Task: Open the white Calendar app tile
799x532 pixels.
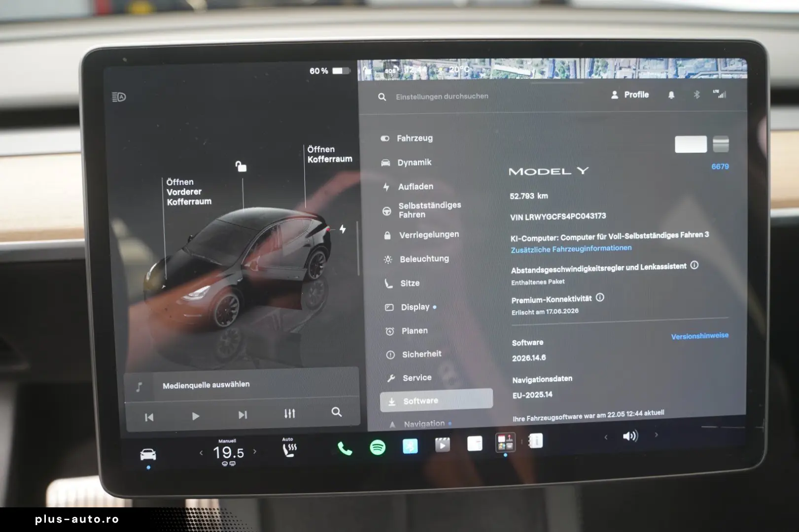Action: click(475, 443)
